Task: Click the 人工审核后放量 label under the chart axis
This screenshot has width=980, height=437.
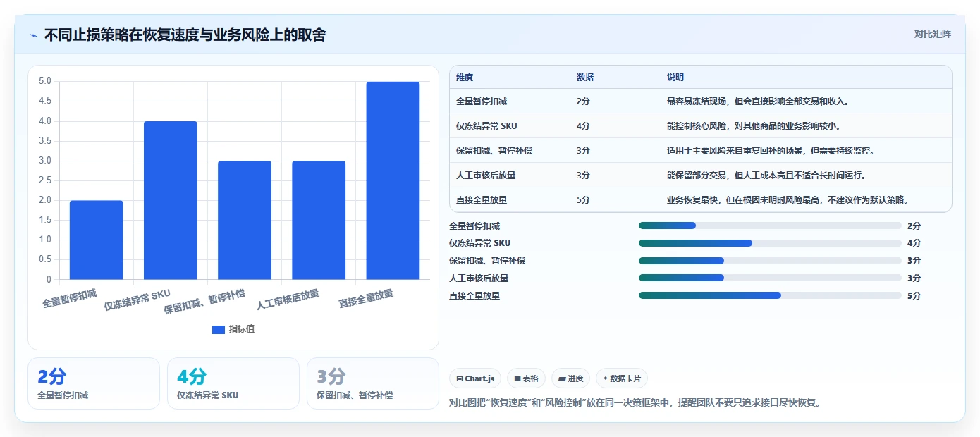Action: pos(288,300)
